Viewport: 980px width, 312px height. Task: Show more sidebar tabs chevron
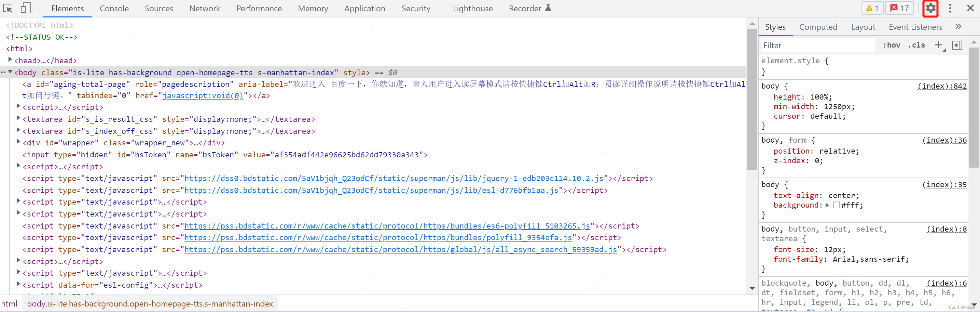[x=958, y=26]
